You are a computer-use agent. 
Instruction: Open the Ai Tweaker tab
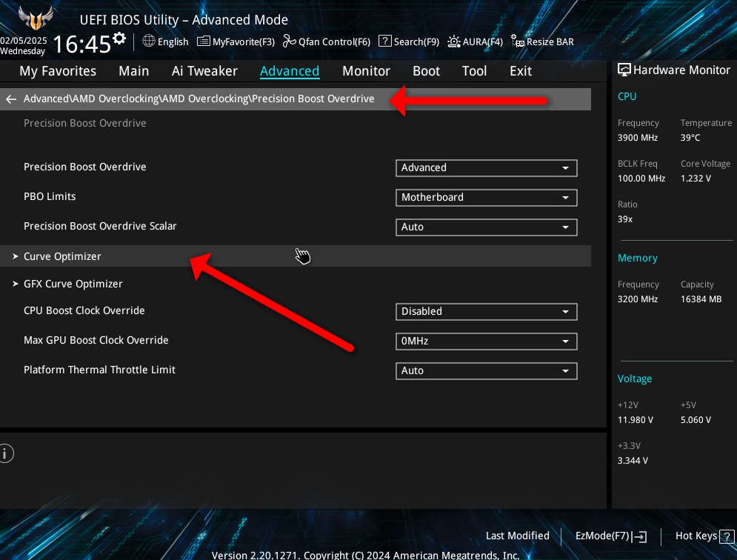(x=204, y=71)
